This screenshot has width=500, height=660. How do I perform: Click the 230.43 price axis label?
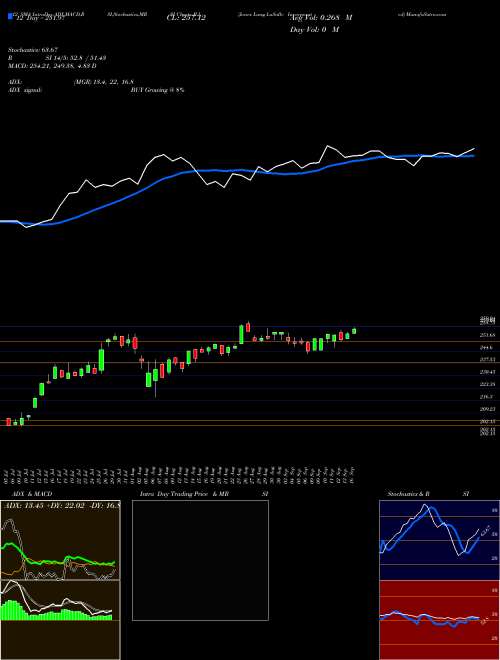[x=488, y=372]
